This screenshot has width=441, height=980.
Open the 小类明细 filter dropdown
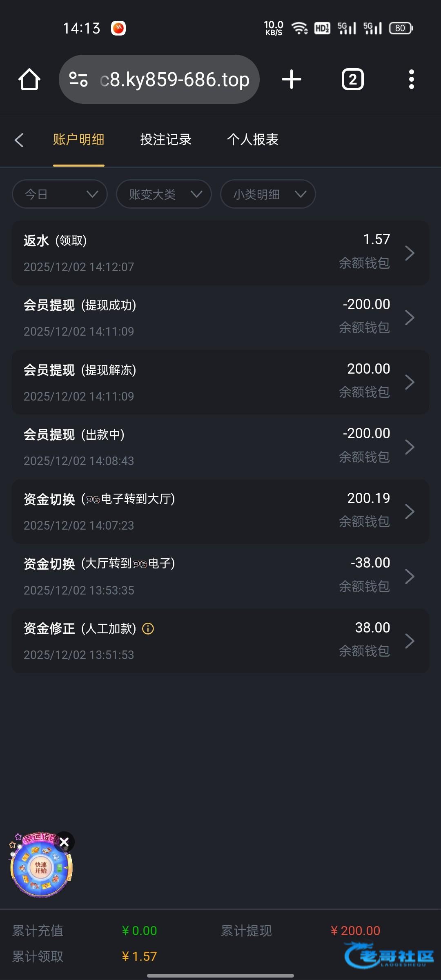[268, 194]
